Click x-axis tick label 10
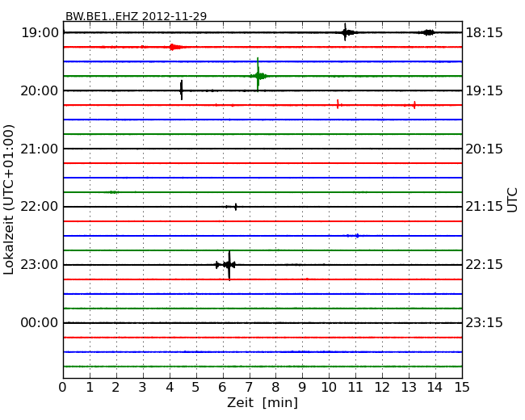Screen dimensions: 525x420 329,387
